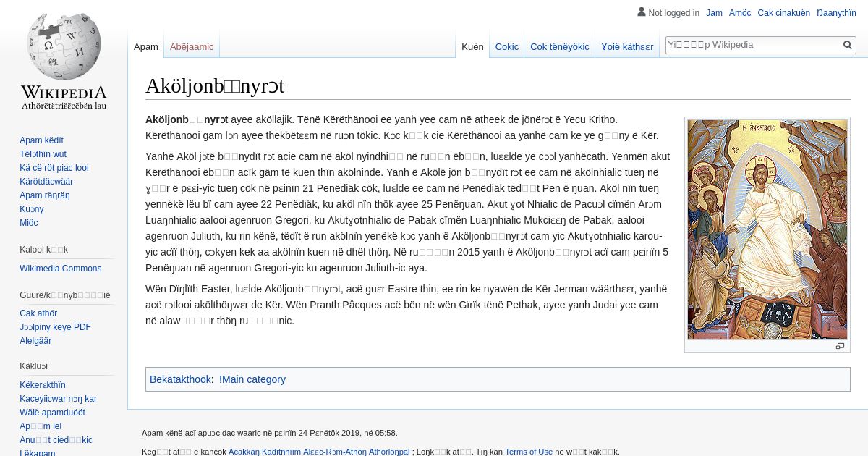This screenshot has height=456, width=868.
Task: Click the Terms of Use link
Action: click(x=529, y=452)
